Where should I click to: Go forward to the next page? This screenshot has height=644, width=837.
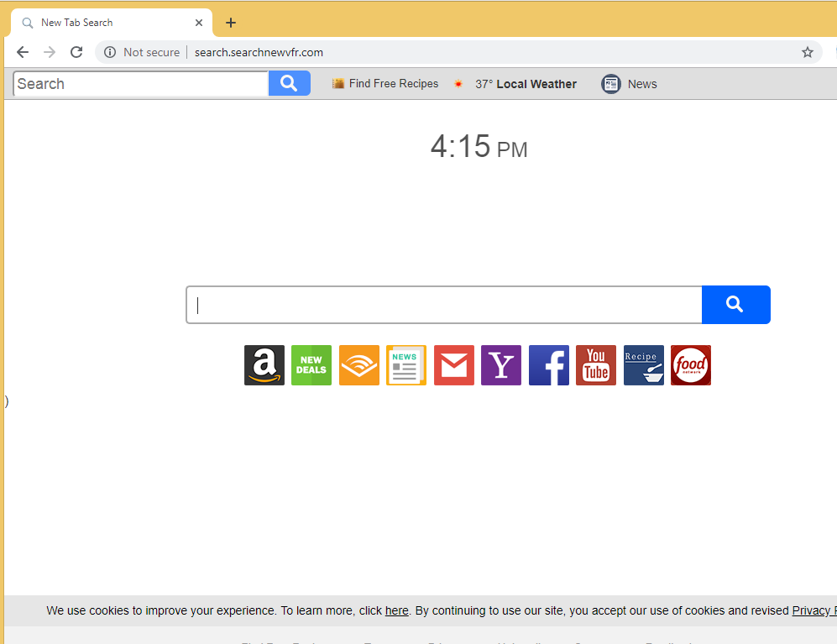tap(49, 52)
